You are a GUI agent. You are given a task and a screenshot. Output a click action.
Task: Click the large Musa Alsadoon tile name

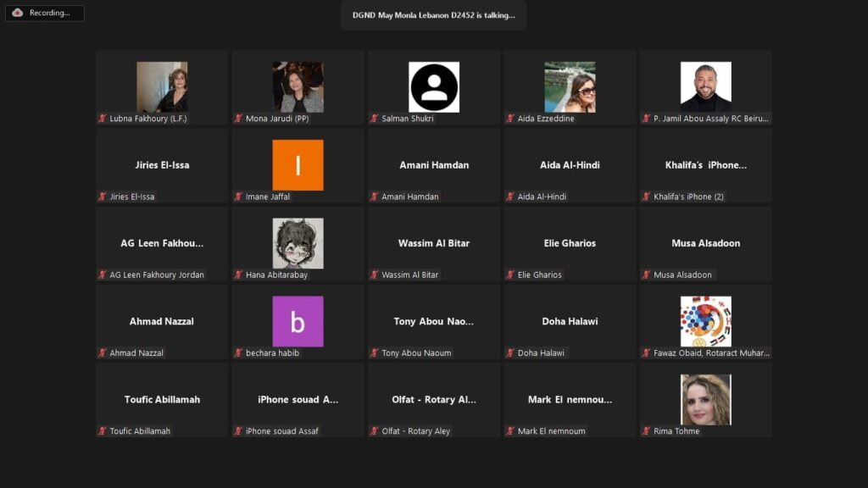(706, 243)
